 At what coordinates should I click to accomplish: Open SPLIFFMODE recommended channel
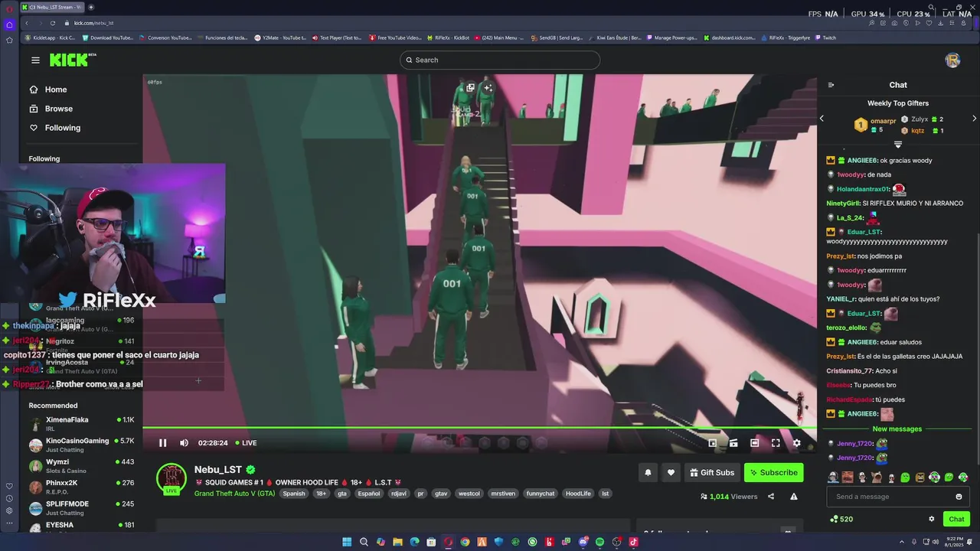81,508
